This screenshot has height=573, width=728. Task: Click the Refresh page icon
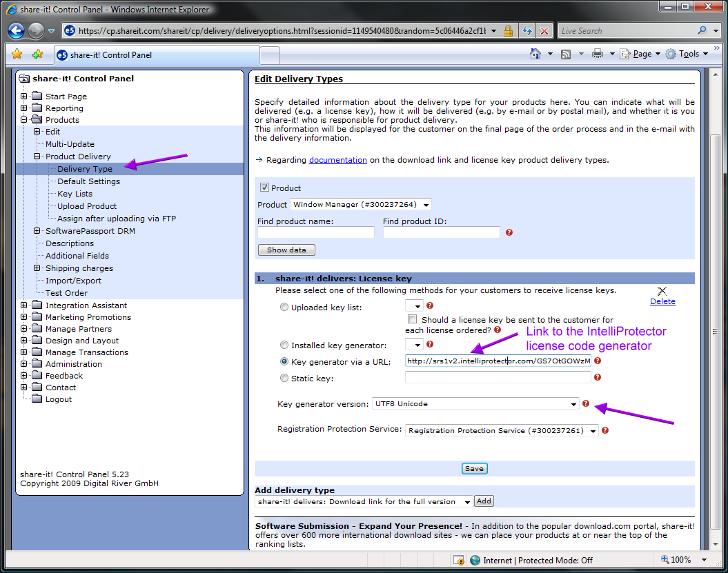[527, 31]
